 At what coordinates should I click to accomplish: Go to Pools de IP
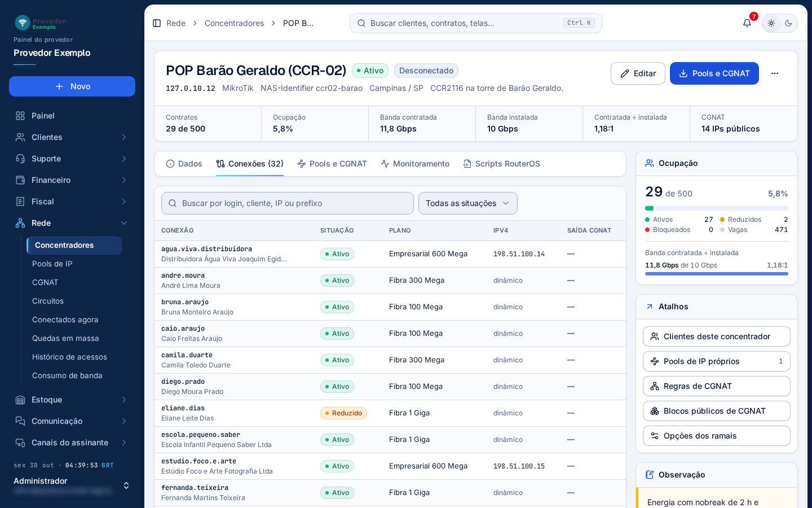point(74,264)
